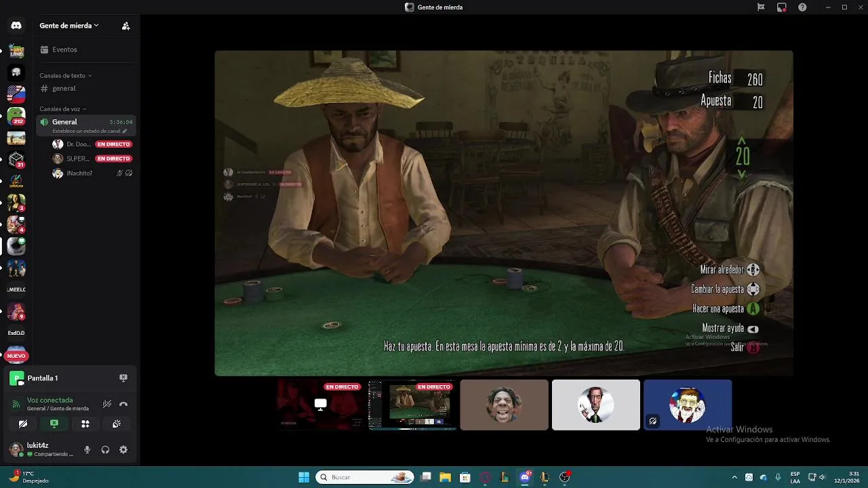Click Voz conectada connection status text
This screenshot has width=868, height=488.
50,401
